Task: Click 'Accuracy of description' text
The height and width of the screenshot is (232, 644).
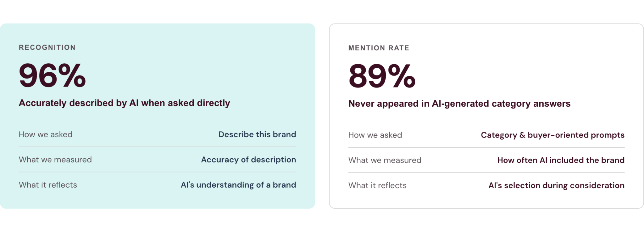Action: pyautogui.click(x=248, y=160)
